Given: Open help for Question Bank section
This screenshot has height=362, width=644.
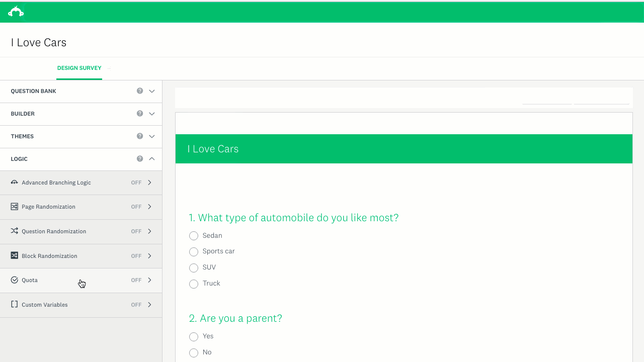Looking at the screenshot, I should [x=140, y=91].
